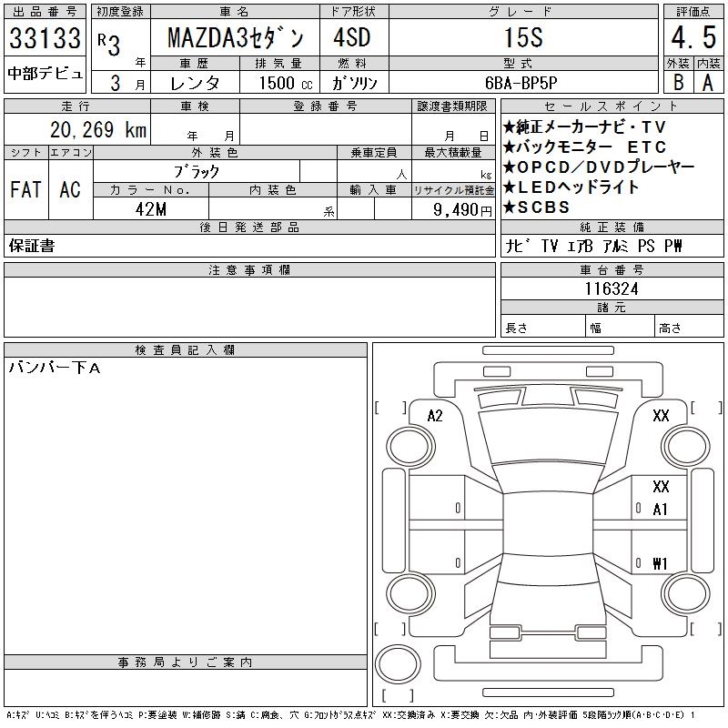Click the 保証書 text in later-shipped parts

(32, 246)
